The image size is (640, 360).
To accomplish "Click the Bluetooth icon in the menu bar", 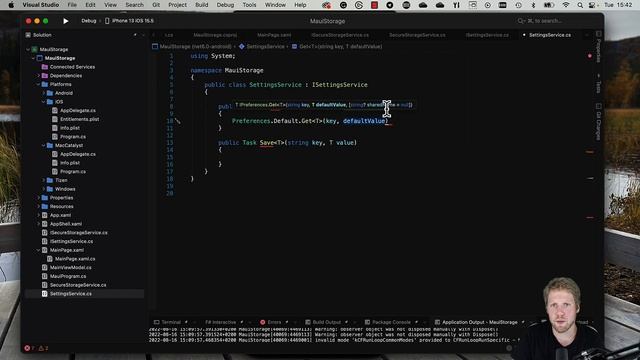I will tap(533, 5).
